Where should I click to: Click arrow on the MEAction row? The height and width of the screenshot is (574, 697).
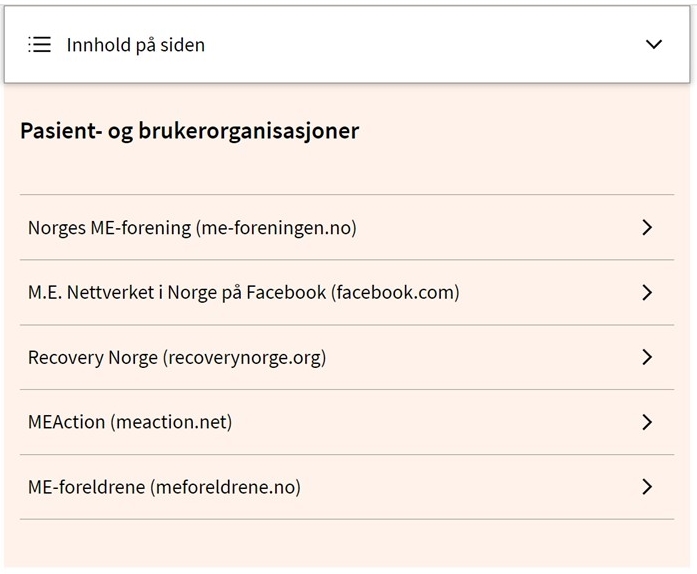pyautogui.click(x=647, y=422)
